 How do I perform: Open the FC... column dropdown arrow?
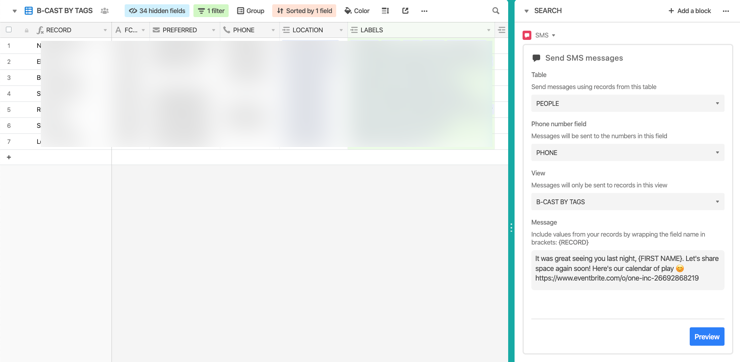pos(143,30)
